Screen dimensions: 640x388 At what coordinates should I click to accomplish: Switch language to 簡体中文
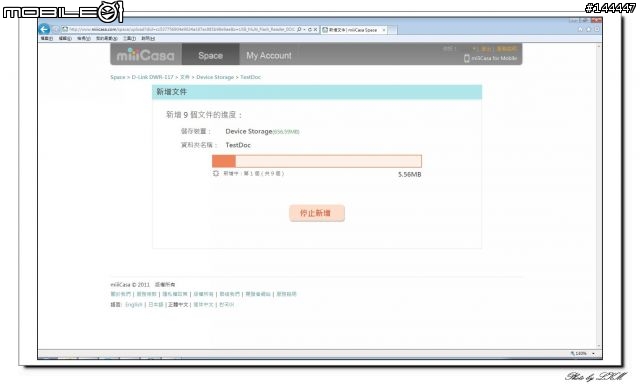point(203,305)
